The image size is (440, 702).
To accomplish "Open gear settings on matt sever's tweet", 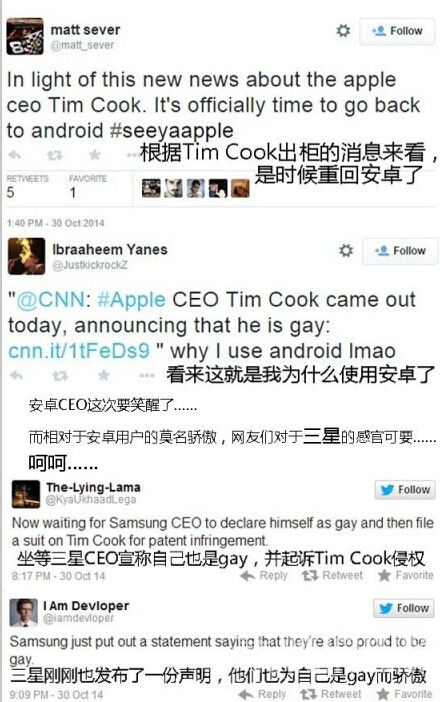I will 343,31.
